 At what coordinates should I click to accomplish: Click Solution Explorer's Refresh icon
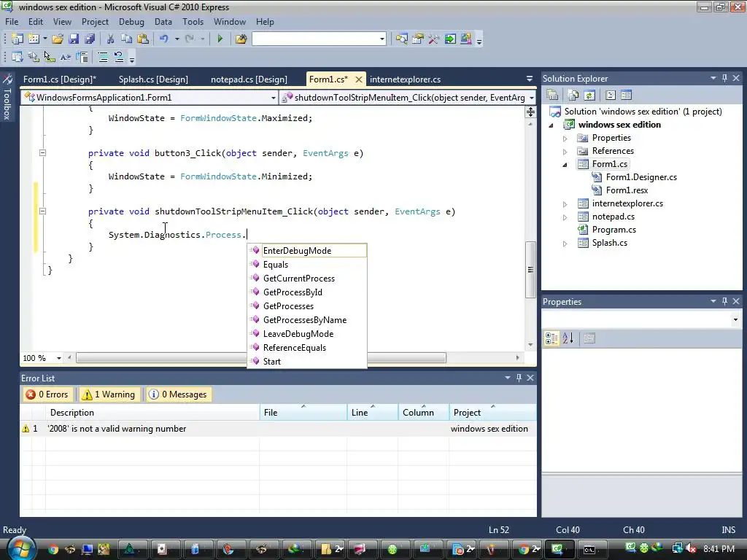coord(589,96)
